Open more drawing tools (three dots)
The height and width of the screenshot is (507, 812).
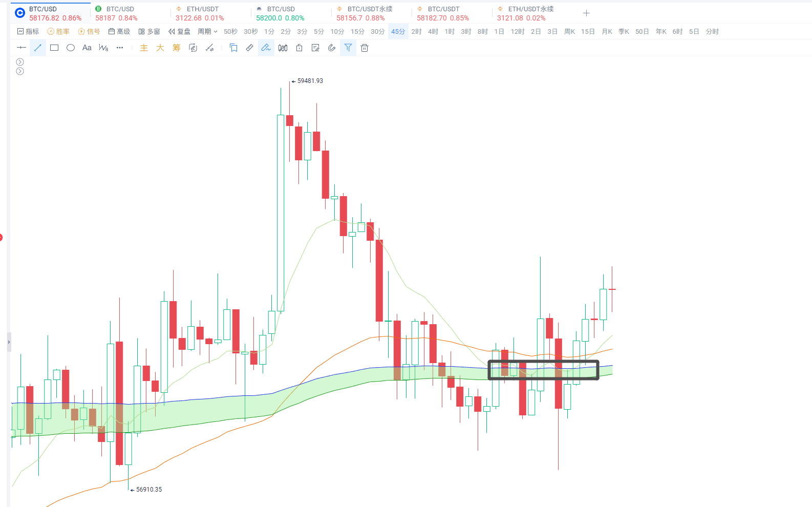pyautogui.click(x=120, y=48)
